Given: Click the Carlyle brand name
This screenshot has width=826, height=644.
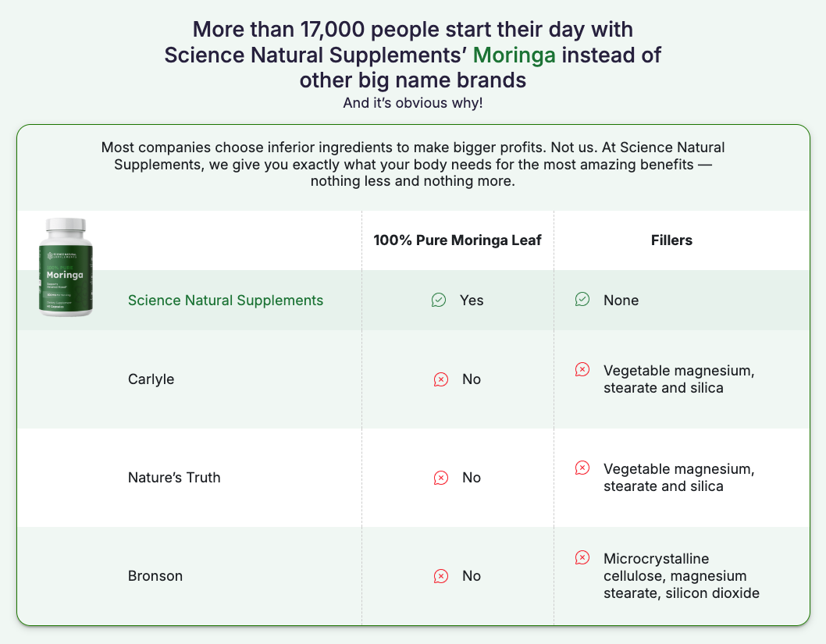Looking at the screenshot, I should click(151, 379).
